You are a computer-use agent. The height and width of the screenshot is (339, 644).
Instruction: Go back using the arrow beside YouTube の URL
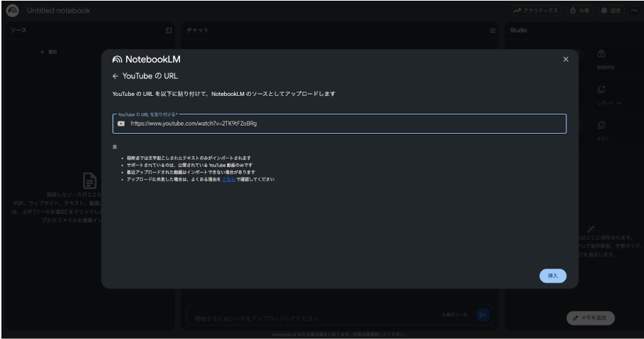116,76
